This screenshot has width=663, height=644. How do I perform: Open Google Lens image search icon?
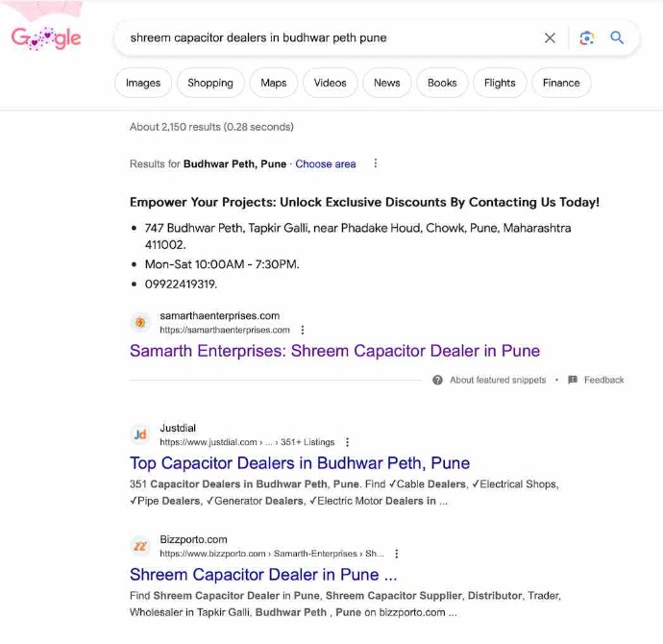[586, 38]
